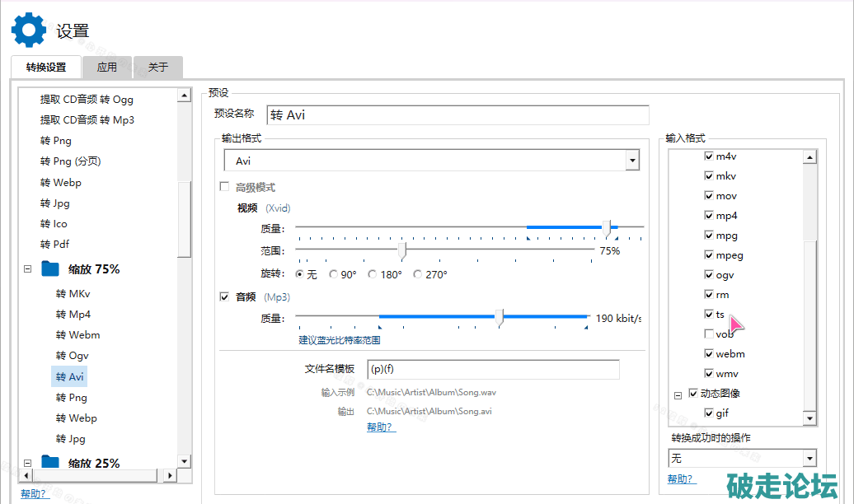
Task: Check the vob input format
Action: click(x=709, y=334)
